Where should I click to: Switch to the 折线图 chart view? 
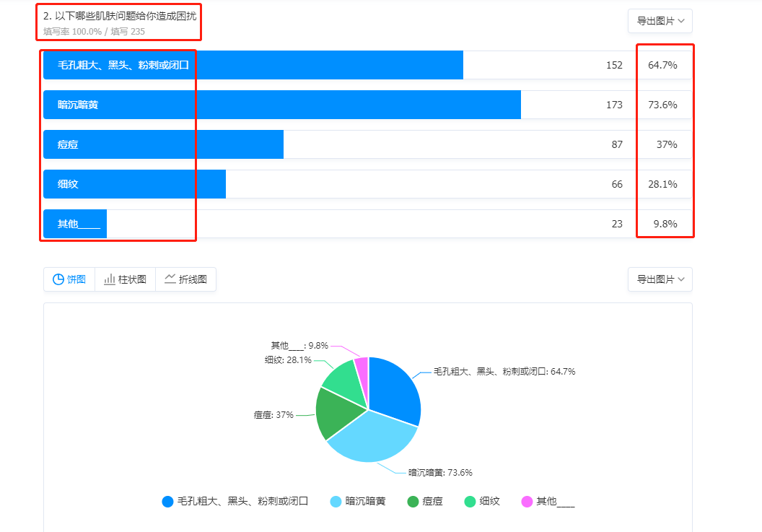point(185,279)
